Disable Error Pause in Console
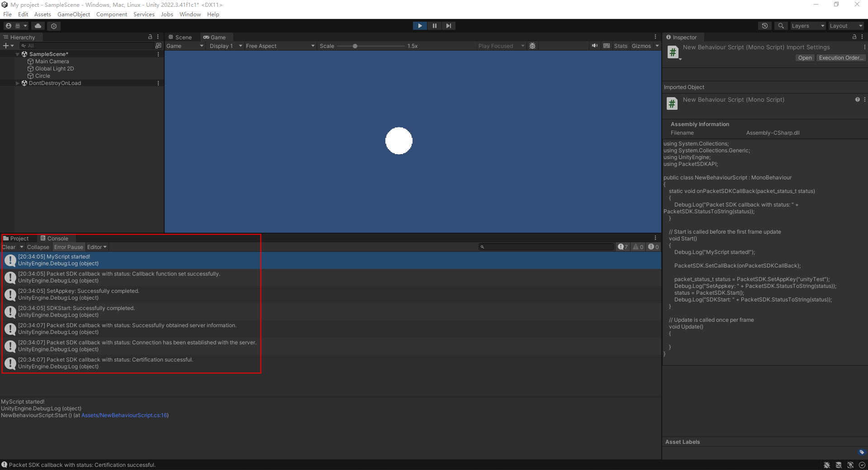This screenshot has height=470, width=868. tap(69, 247)
